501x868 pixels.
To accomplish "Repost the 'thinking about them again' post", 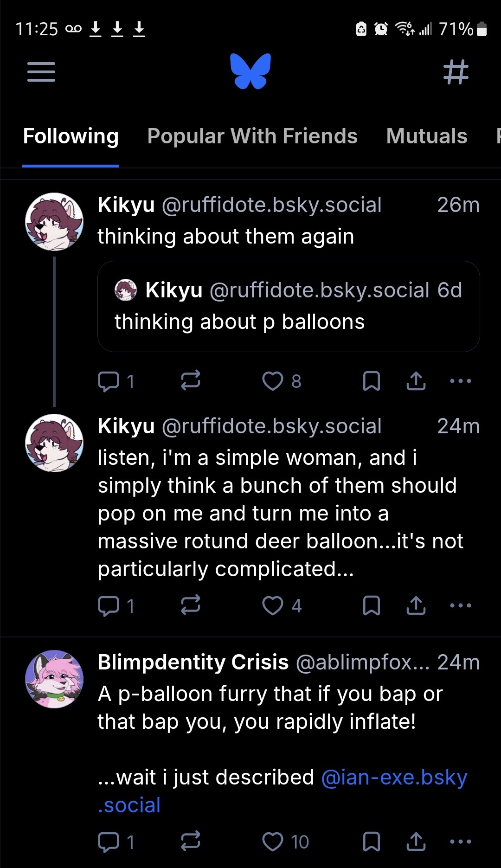I will (190, 380).
